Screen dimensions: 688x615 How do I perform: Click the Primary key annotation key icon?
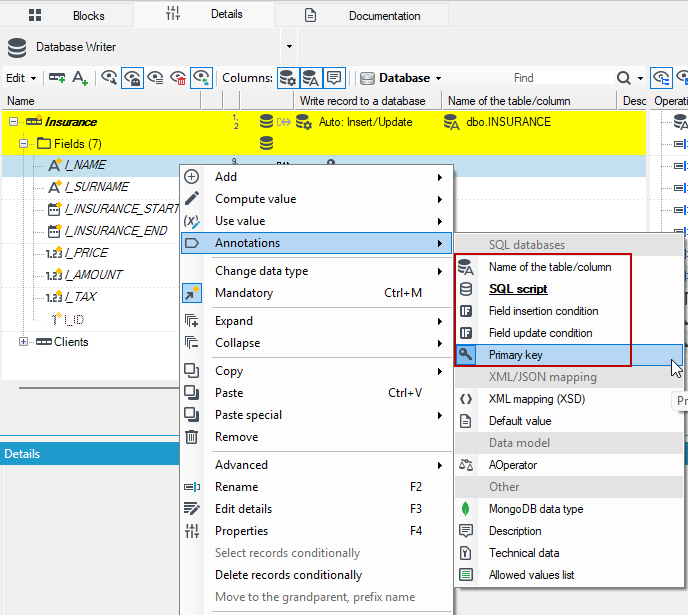pos(466,355)
